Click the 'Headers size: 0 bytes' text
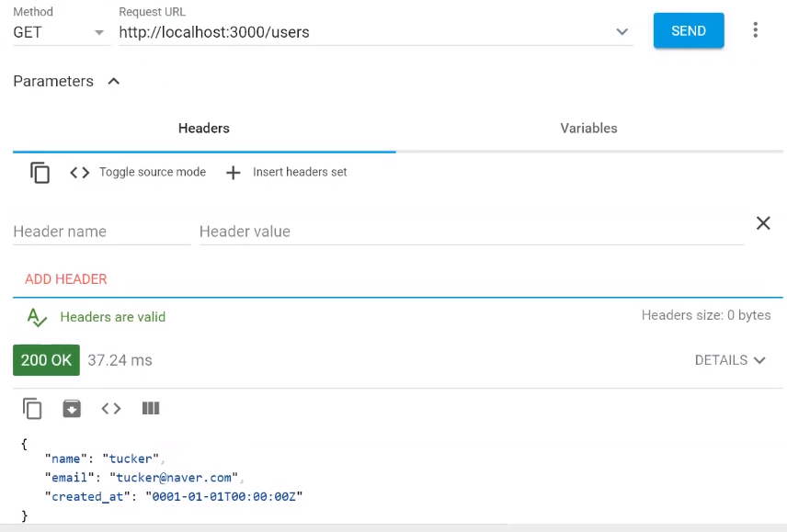787x532 pixels. [706, 315]
